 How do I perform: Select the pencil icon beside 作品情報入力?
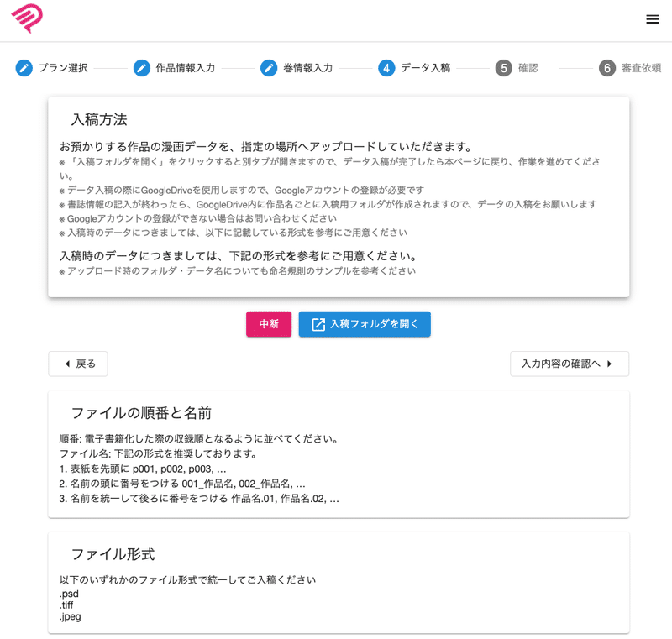tap(140, 69)
